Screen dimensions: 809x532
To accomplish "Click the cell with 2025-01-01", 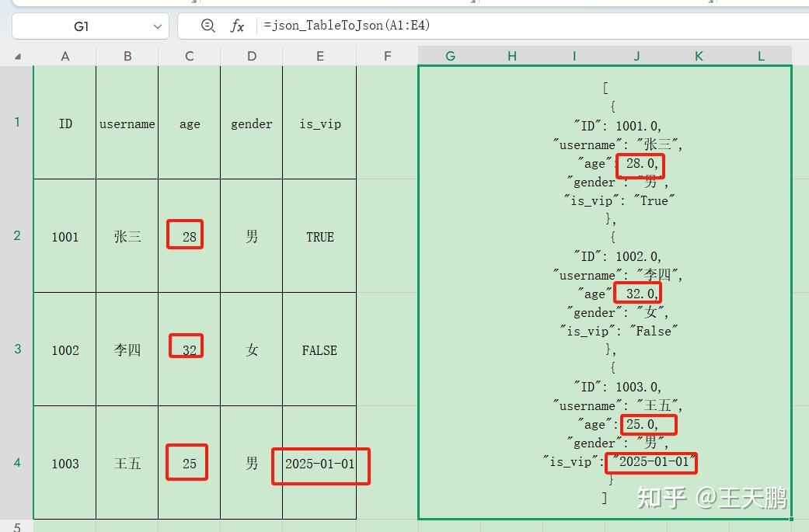I will [319, 464].
